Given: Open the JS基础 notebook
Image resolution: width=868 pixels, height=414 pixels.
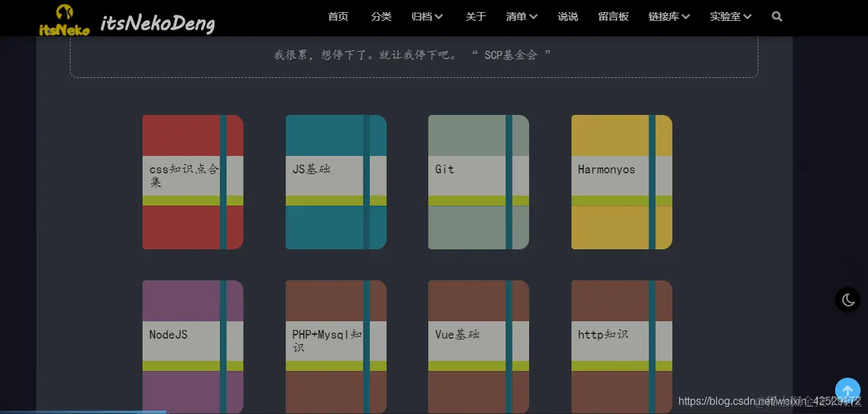Looking at the screenshot, I should coord(336,181).
